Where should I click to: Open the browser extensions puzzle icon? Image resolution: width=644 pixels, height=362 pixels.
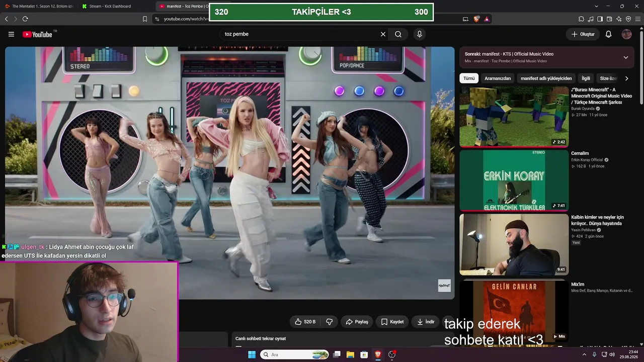click(x=582, y=19)
